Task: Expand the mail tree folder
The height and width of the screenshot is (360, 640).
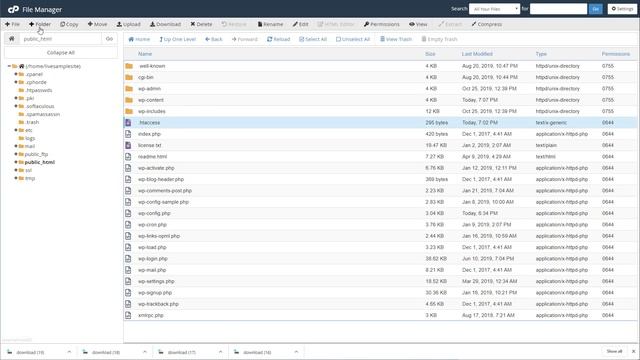Action: click(x=16, y=146)
